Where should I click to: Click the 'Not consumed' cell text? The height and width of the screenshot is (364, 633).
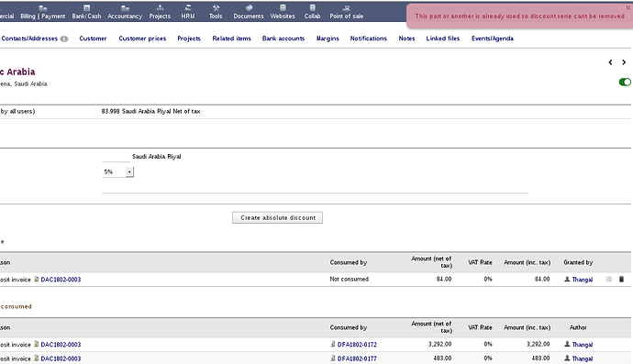(350, 280)
